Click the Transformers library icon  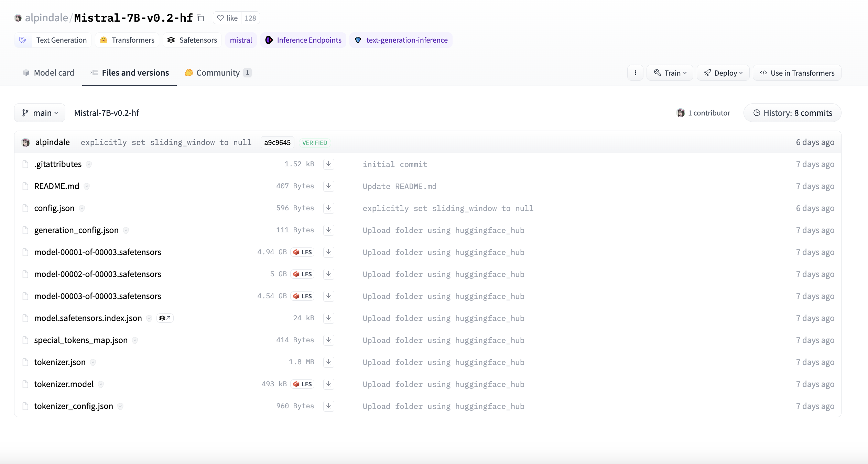[104, 40]
